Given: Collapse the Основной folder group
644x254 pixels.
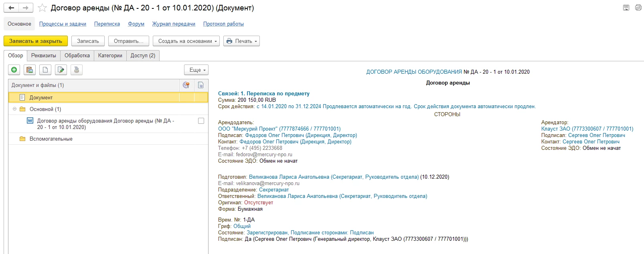Looking at the screenshot, I should pyautogui.click(x=15, y=109).
